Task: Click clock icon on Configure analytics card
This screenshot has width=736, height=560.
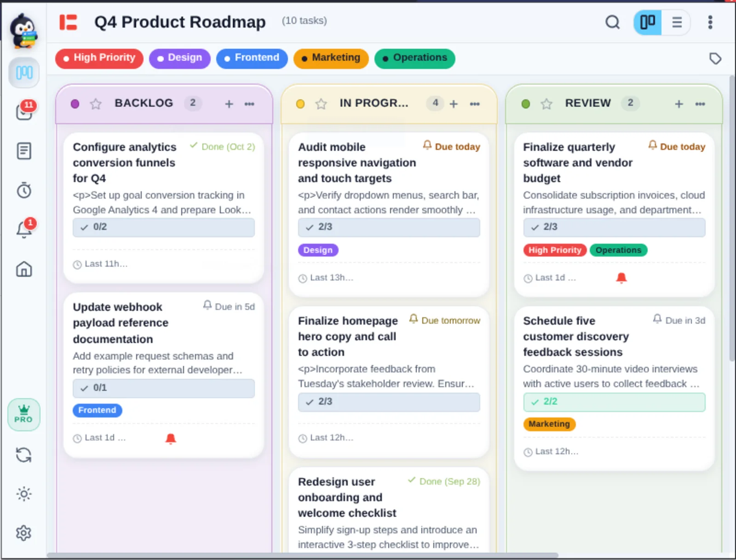Action: 77,264
